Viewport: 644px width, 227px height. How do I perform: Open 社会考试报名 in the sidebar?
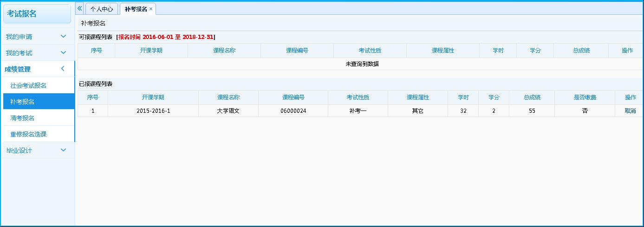(28, 85)
